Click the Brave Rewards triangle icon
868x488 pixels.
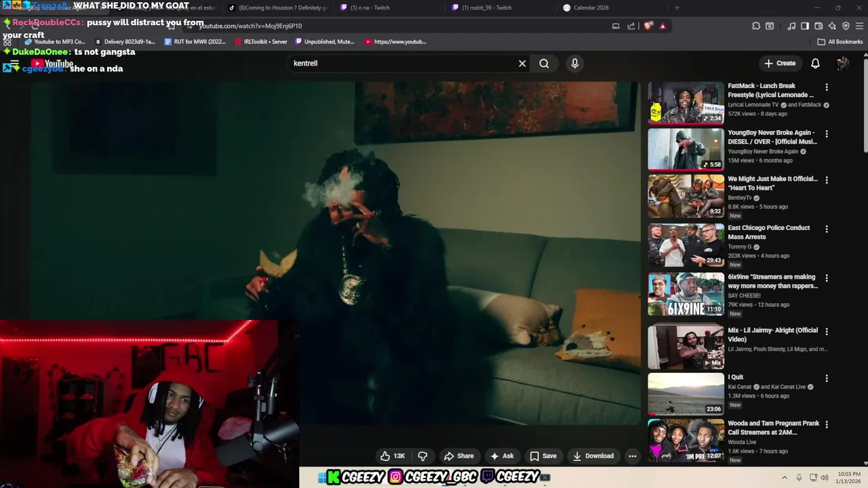coord(663,26)
